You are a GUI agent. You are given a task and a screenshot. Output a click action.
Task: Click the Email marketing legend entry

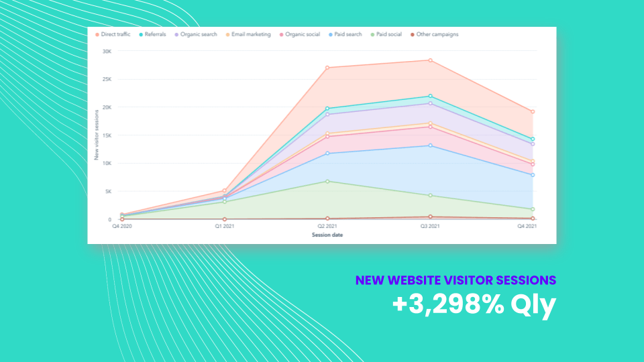click(x=252, y=34)
